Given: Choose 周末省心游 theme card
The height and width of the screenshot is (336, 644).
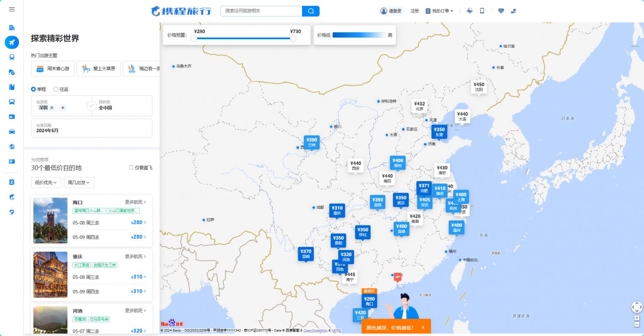Looking at the screenshot, I should coord(53,68).
